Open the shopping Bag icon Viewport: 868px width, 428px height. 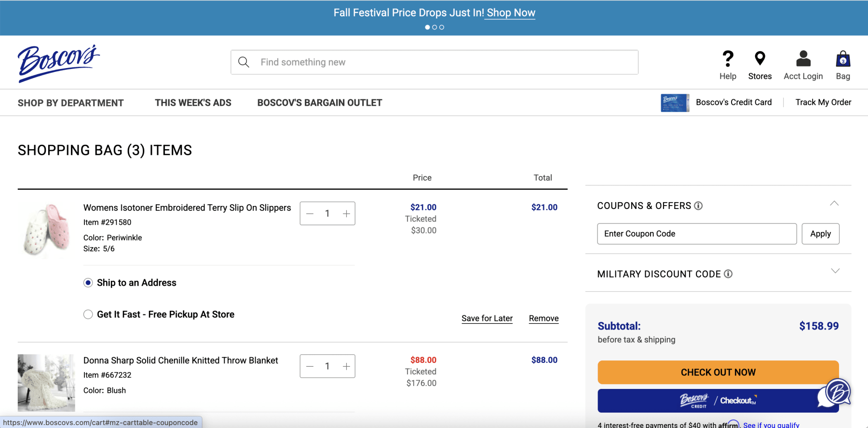point(842,59)
